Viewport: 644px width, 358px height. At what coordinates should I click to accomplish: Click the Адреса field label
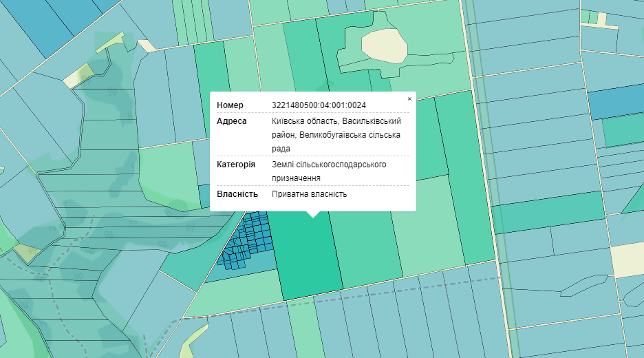coord(231,120)
